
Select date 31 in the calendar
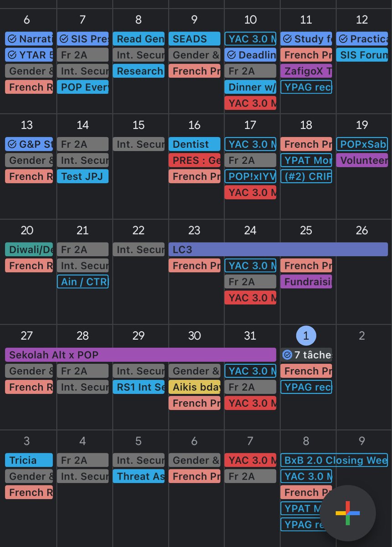coord(250,336)
